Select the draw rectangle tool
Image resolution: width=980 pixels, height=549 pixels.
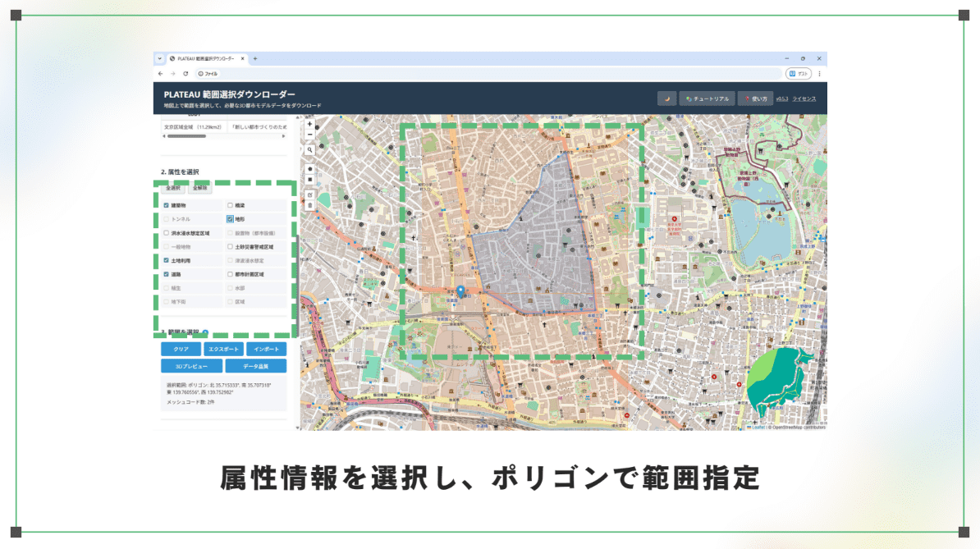(309, 178)
